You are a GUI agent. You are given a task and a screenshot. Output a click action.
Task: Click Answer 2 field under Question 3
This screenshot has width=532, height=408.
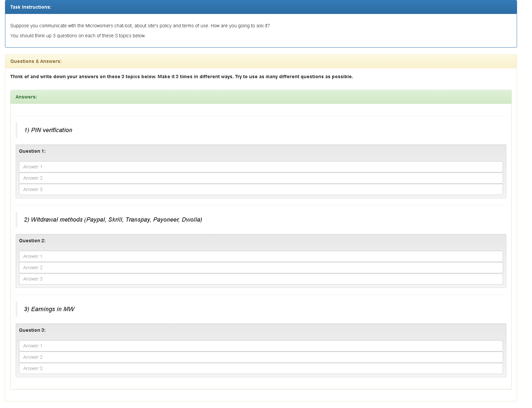[x=261, y=357]
